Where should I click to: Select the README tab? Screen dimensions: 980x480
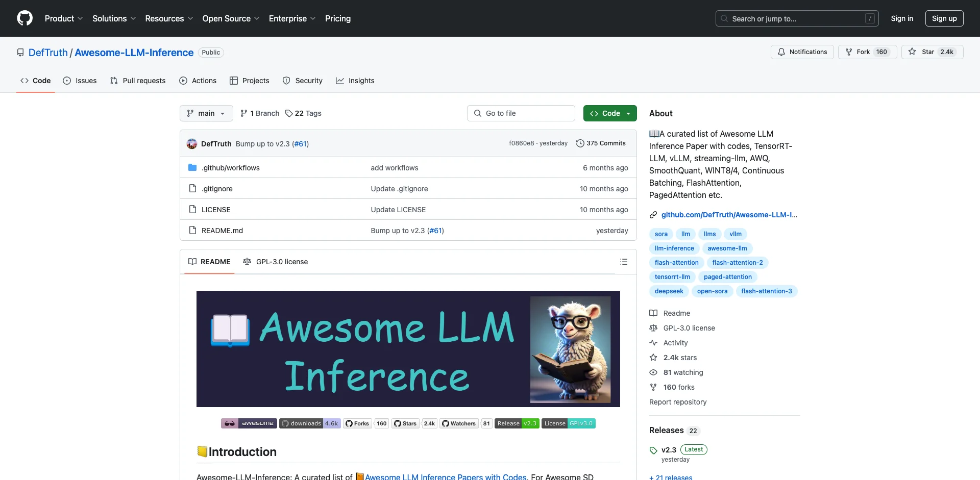point(209,262)
